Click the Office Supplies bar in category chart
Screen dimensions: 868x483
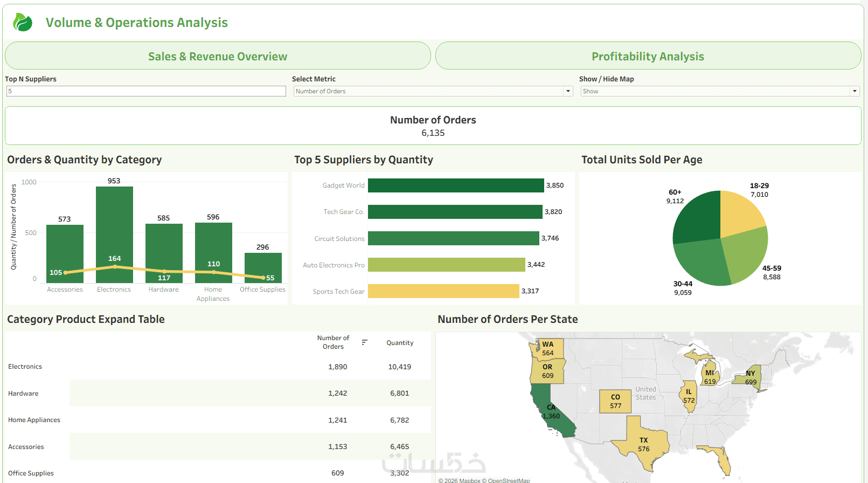coord(263,268)
